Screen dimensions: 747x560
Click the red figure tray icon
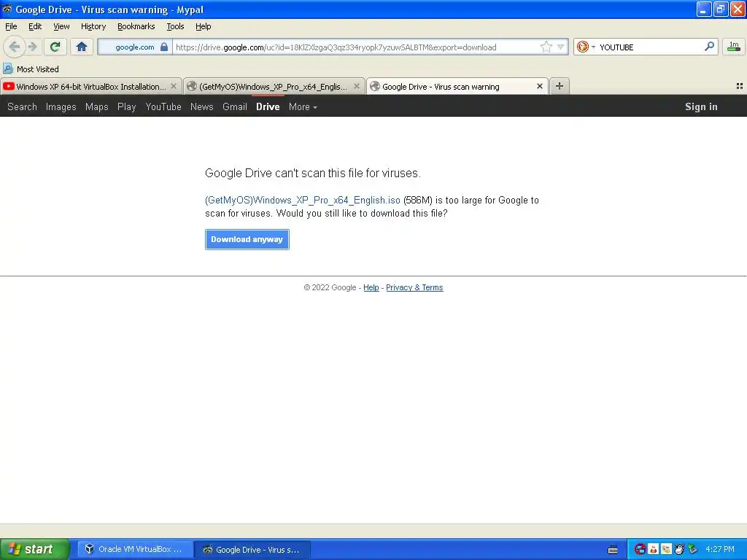654,550
